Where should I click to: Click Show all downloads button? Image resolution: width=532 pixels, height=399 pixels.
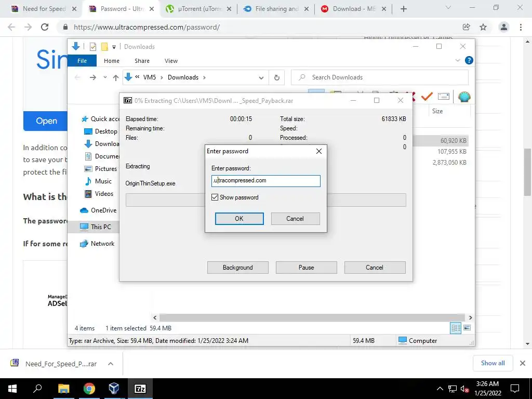pos(493,363)
